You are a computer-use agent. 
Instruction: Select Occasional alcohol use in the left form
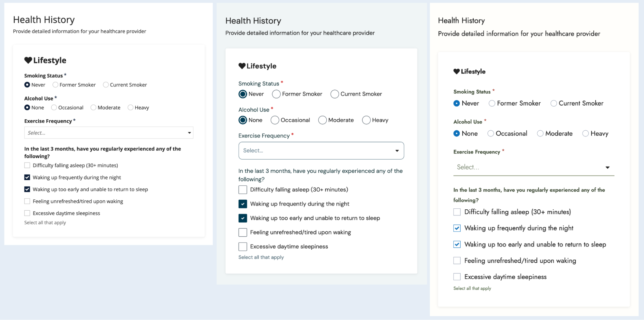click(54, 108)
